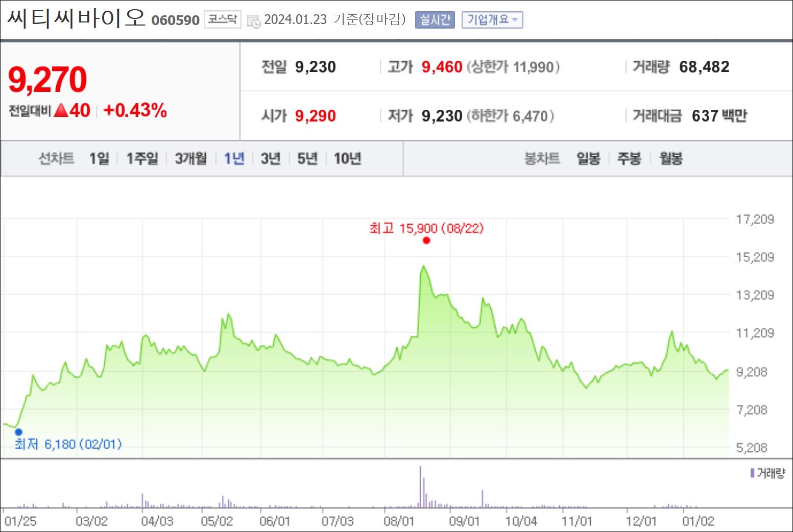Click the tallest volume bar in August
Viewport: 793px width, 532px height.
[x=420, y=487]
